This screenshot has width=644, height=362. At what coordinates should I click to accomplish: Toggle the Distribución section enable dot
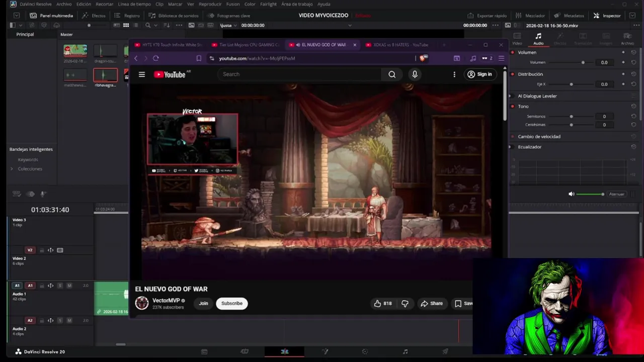click(513, 74)
